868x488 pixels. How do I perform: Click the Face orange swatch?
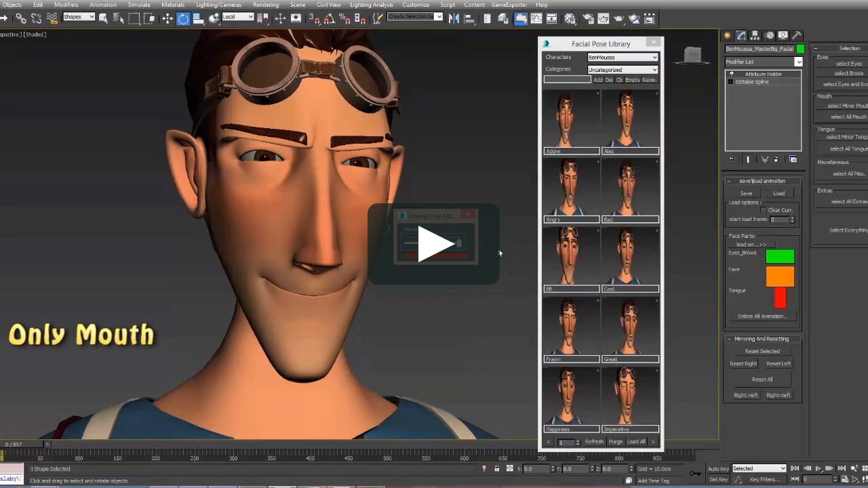(x=780, y=277)
